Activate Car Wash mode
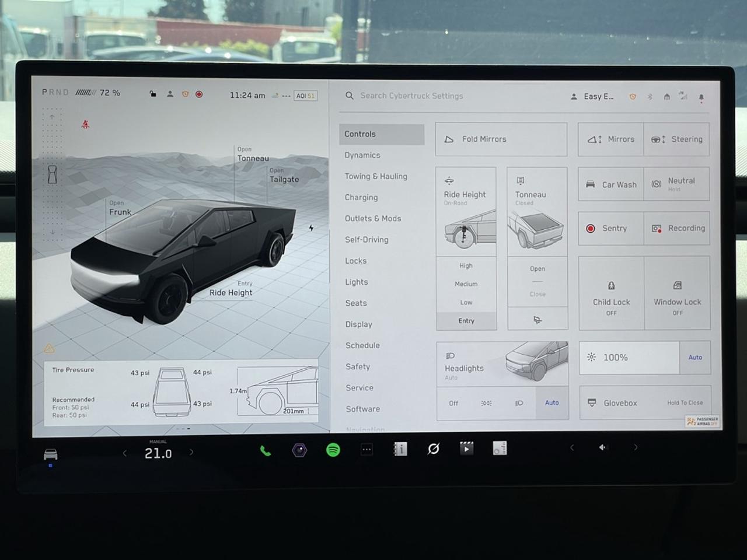The height and width of the screenshot is (560, 747). pyautogui.click(x=611, y=184)
